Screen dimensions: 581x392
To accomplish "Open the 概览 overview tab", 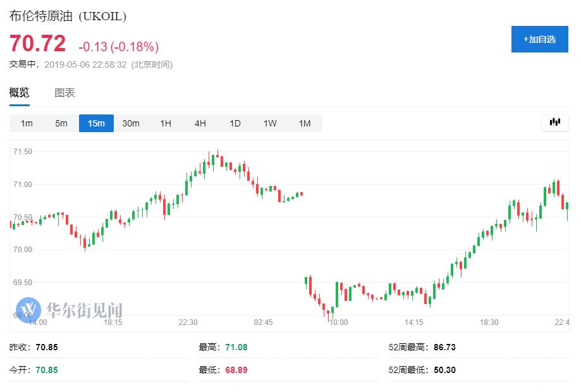I will [x=19, y=93].
